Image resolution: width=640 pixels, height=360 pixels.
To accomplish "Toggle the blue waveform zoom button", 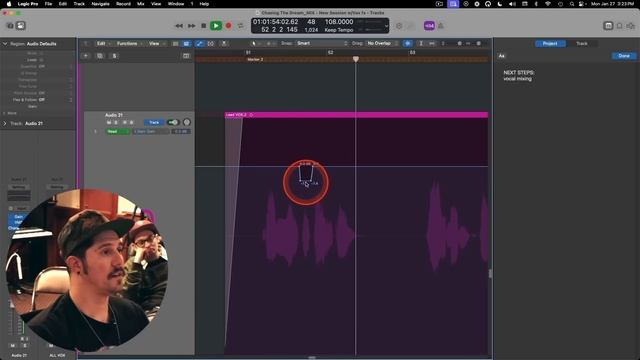I will click(x=407, y=43).
